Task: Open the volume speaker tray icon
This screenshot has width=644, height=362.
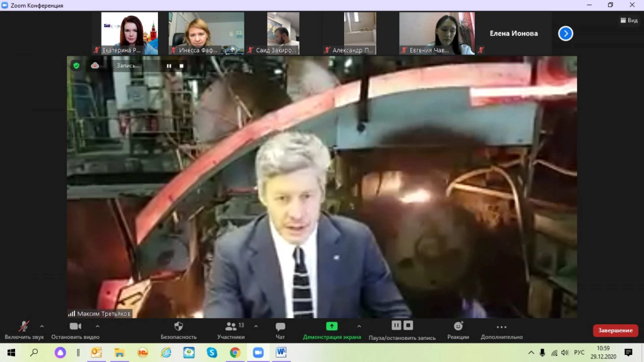Action: (565, 353)
